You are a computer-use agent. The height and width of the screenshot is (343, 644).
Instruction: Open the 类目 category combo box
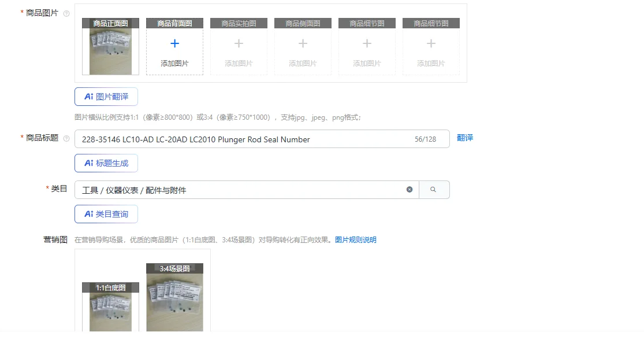click(x=247, y=190)
